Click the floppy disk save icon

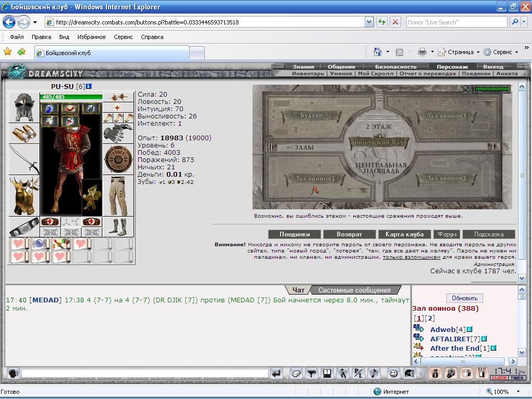[327, 374]
